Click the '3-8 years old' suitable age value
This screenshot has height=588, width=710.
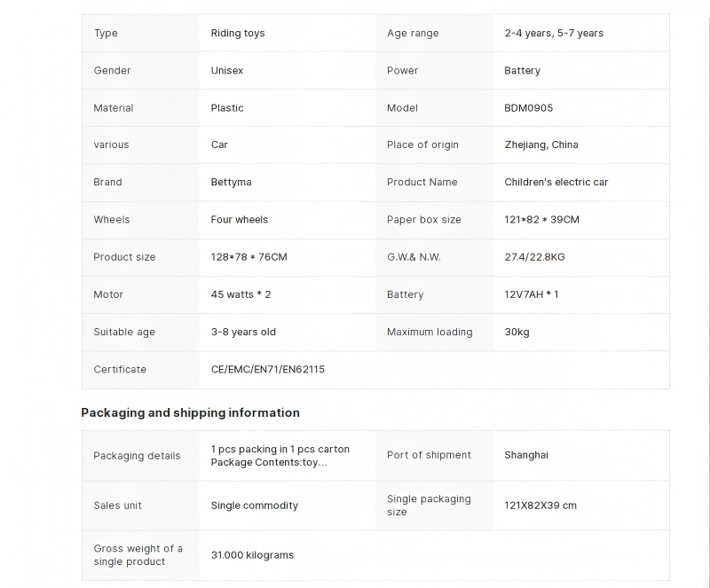coord(243,333)
